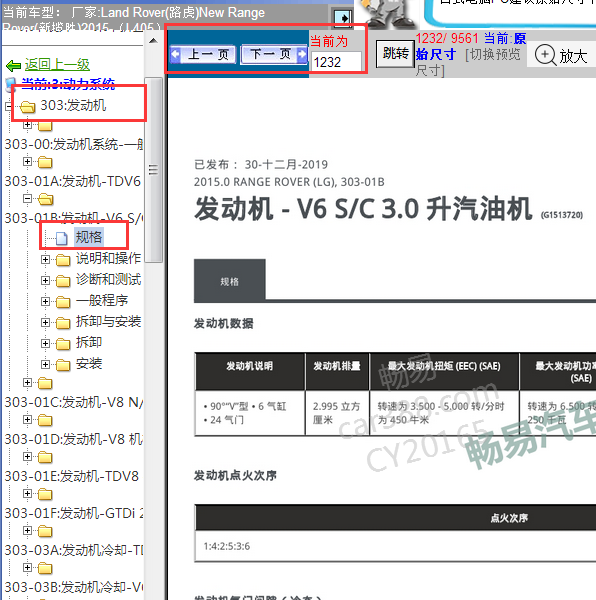Expand the 拆卸与安装 folder
The image size is (596, 600).
tap(45, 323)
